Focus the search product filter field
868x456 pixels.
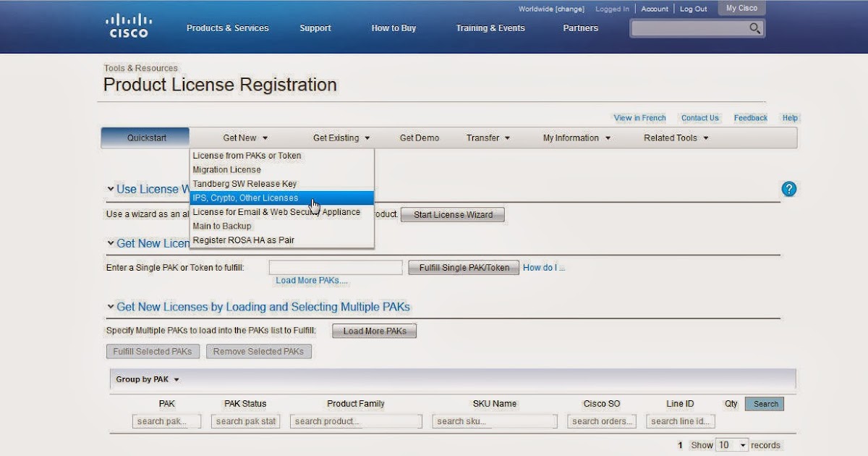356,421
